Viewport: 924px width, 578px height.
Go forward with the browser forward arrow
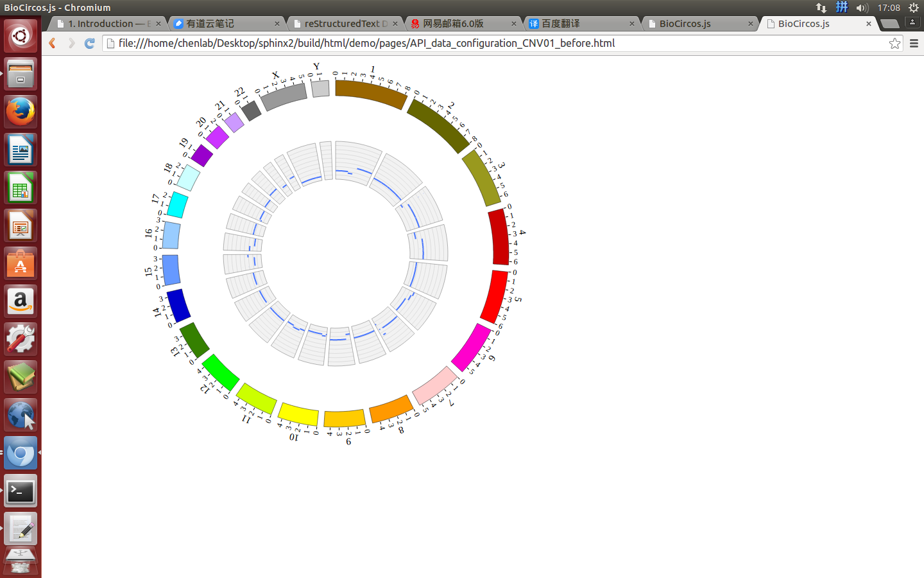[71, 43]
